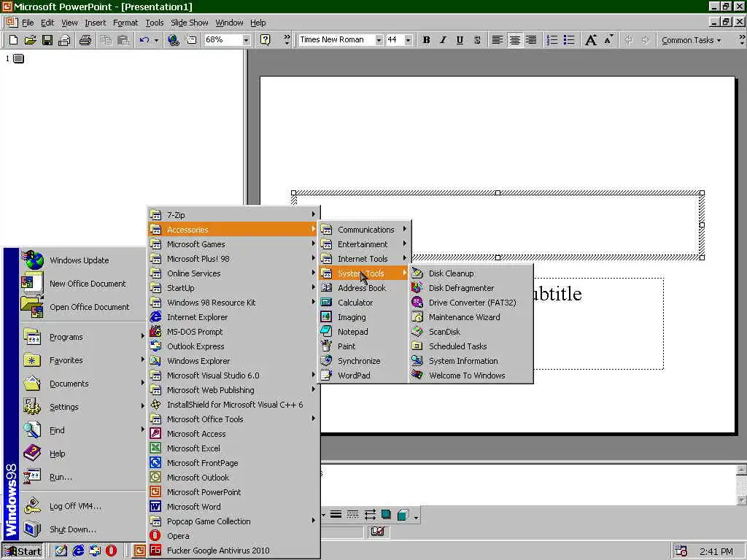The width and height of the screenshot is (747, 560).
Task: Open the Slide Show menu
Action: (189, 23)
